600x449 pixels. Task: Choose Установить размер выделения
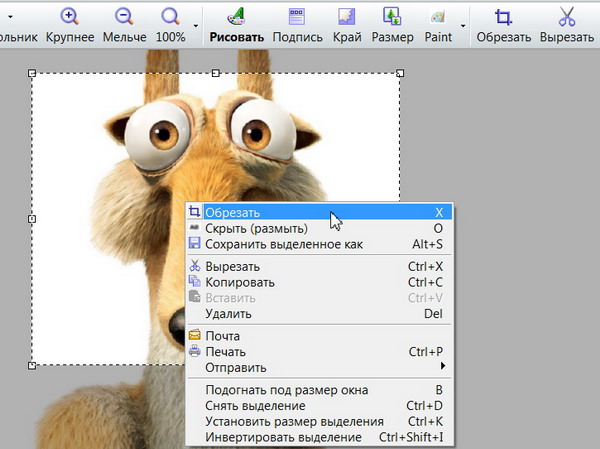coord(320,421)
